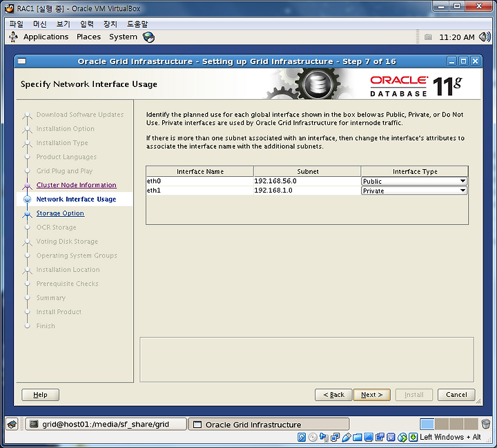This screenshot has width=497, height=448.
Task: Select the third workspace in switcher
Action: (x=456, y=425)
